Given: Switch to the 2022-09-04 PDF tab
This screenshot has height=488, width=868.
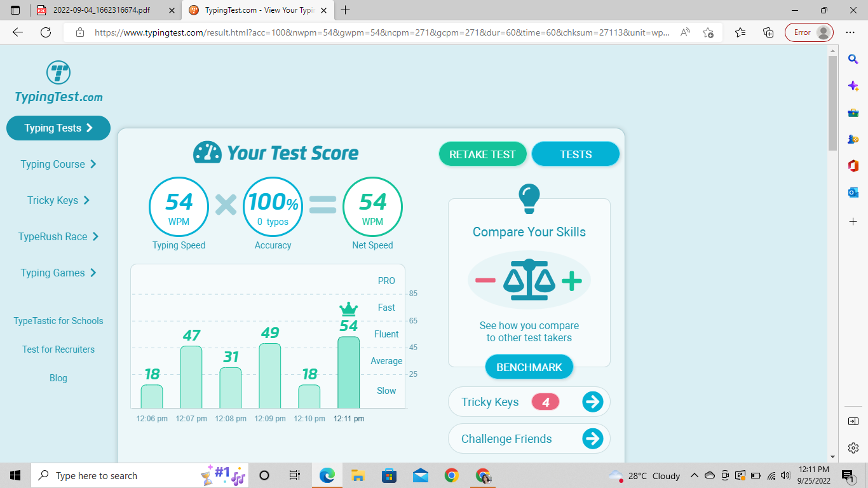Looking at the screenshot, I should click(105, 10).
